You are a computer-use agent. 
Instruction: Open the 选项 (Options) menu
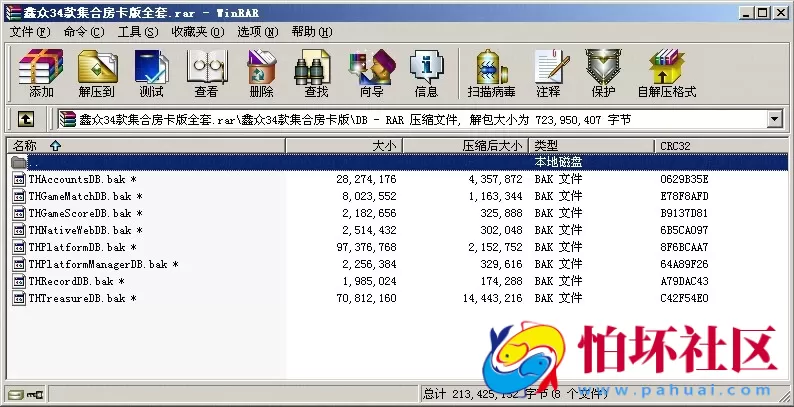[x=258, y=32]
